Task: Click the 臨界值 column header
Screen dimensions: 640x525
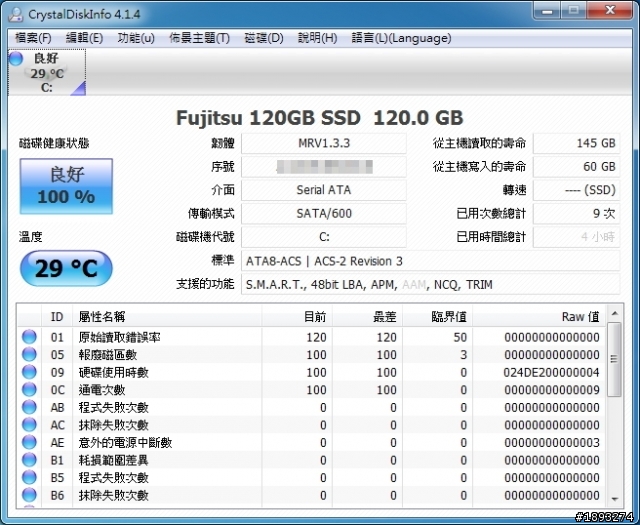Action: click(x=438, y=316)
